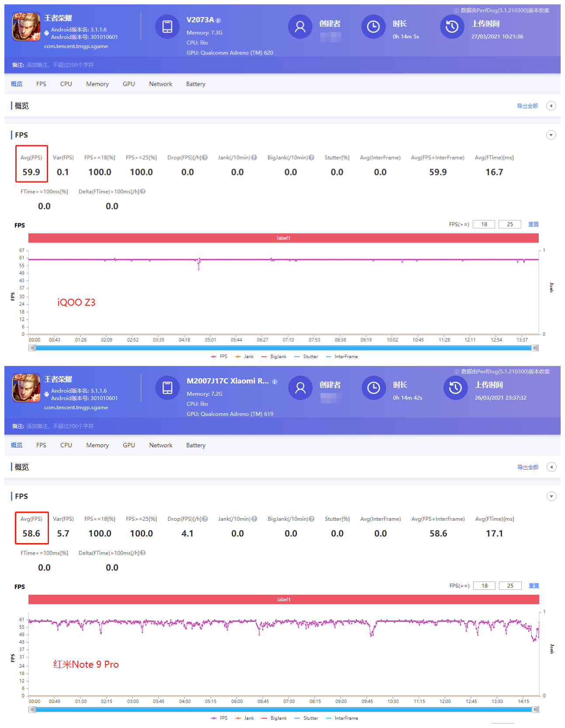Screen dimensions: 565x728
Task: Toggle the InterFrame legend series in bottom chart
Action: [342, 718]
